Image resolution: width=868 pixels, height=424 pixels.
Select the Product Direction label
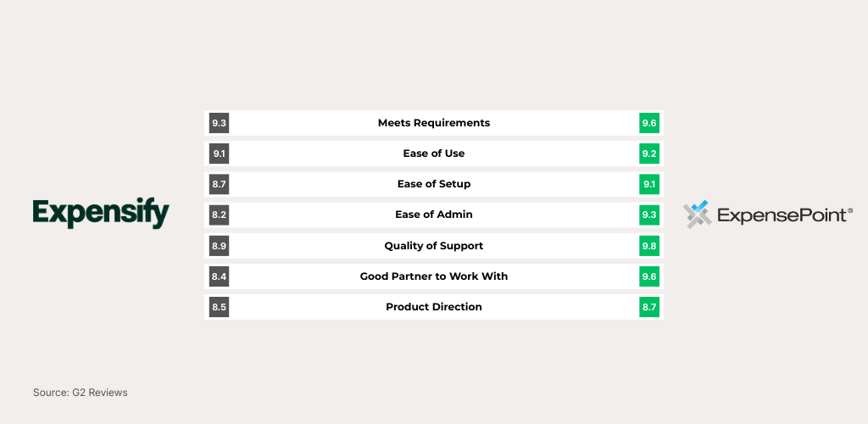[434, 307]
